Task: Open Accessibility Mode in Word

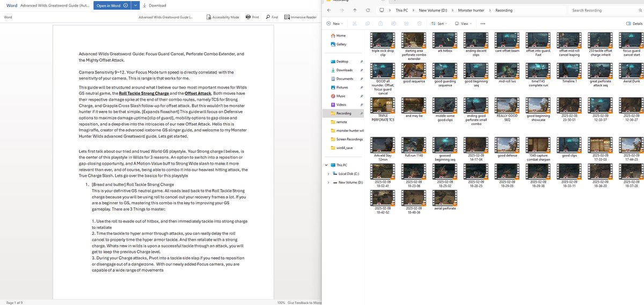Action: pyautogui.click(x=223, y=17)
